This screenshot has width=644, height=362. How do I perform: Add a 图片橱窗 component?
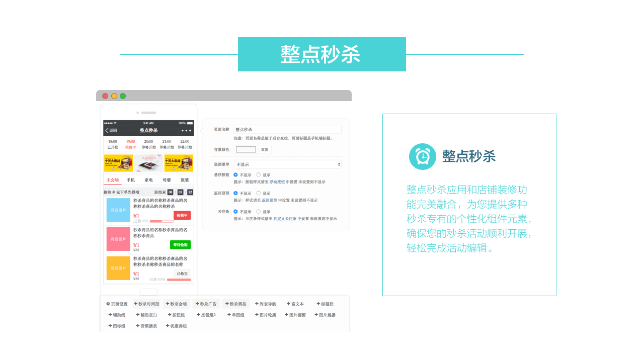point(295,315)
